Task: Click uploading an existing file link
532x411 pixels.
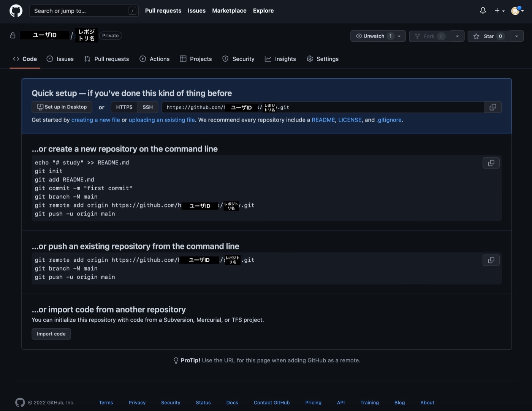Action: click(x=162, y=120)
